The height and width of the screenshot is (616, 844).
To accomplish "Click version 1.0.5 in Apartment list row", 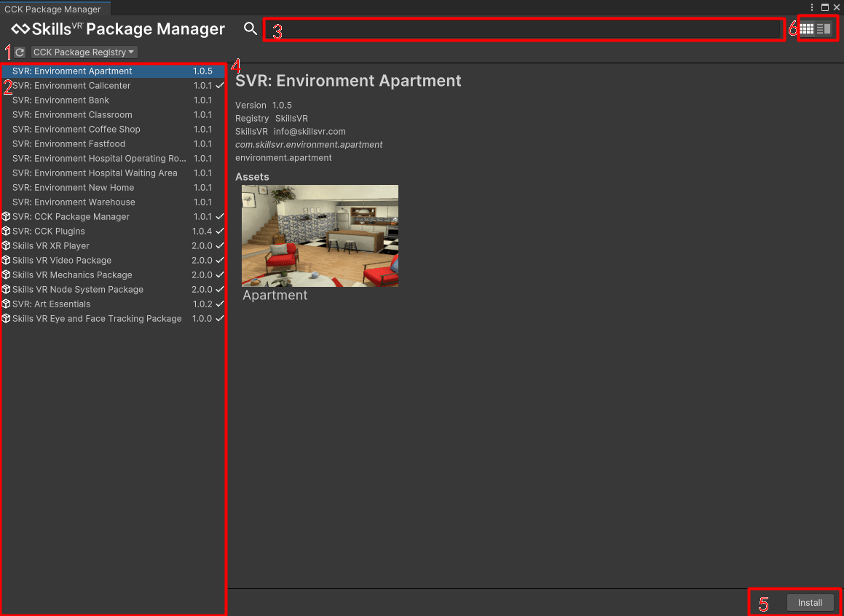I will [203, 71].
